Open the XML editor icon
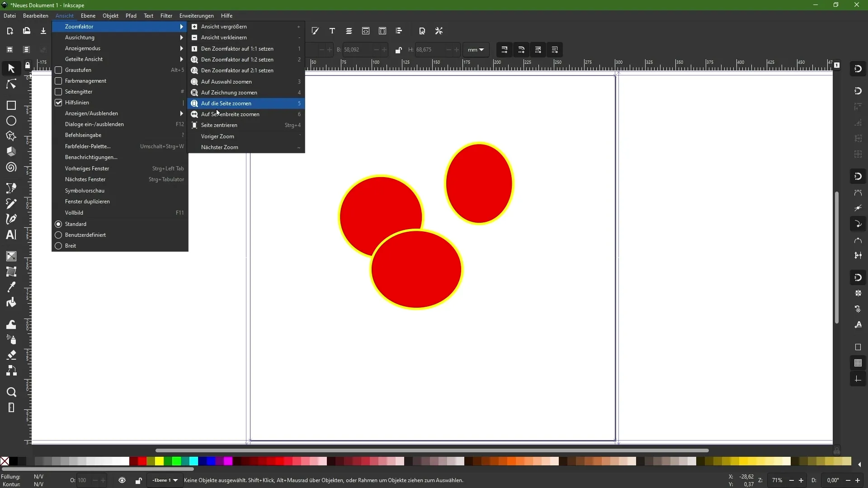 (366, 31)
